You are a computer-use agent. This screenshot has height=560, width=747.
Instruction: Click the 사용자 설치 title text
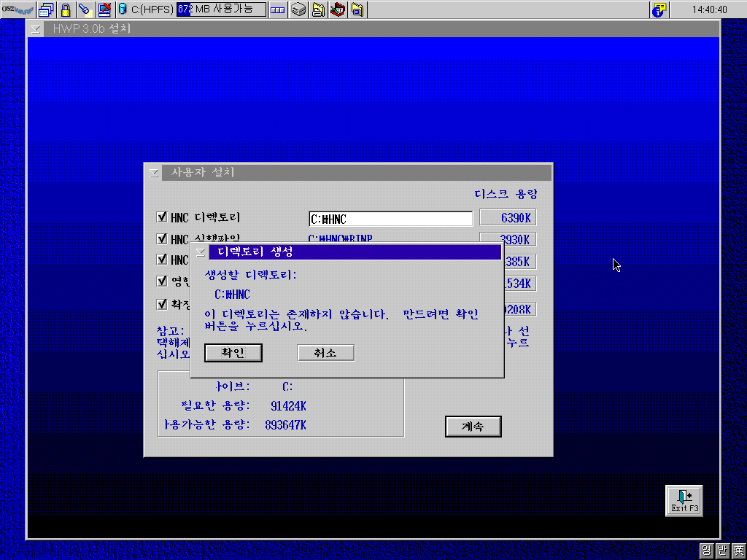[x=203, y=172]
